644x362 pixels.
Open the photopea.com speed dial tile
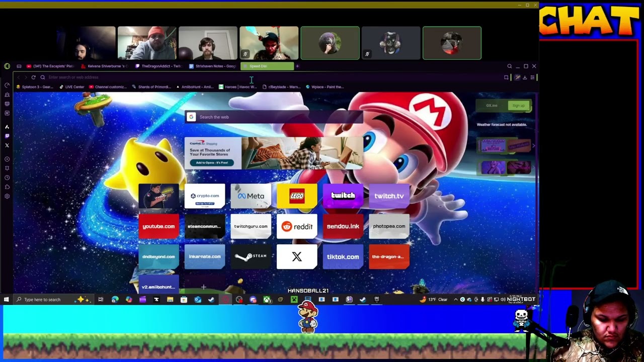(x=389, y=226)
